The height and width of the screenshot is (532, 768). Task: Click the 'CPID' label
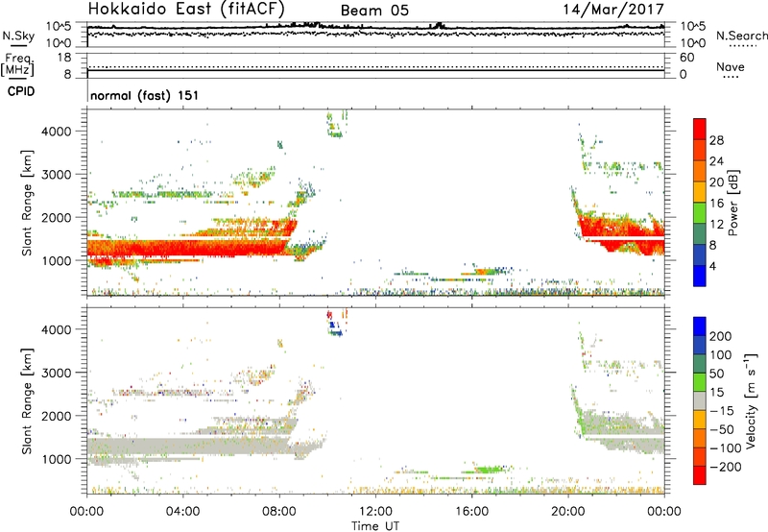[x=21, y=91]
